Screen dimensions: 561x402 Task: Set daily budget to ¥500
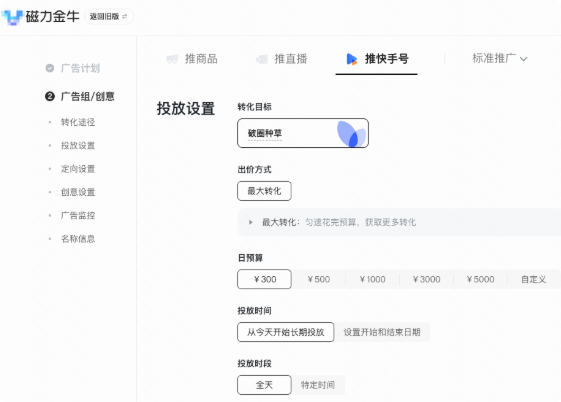pos(318,279)
